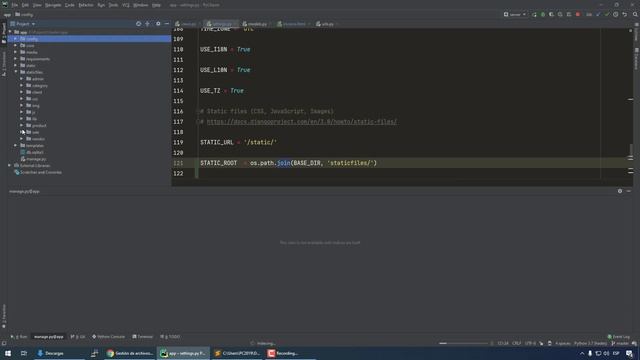Hide the bottom tool window with minus icon

629,191
